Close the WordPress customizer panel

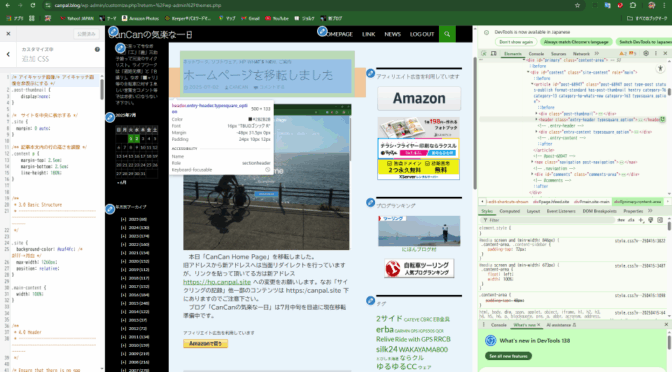[x=8, y=33]
